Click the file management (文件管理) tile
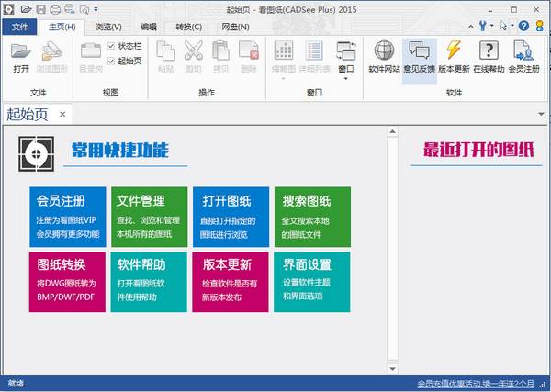Screen dimensions: 551x392 [x=150, y=216]
